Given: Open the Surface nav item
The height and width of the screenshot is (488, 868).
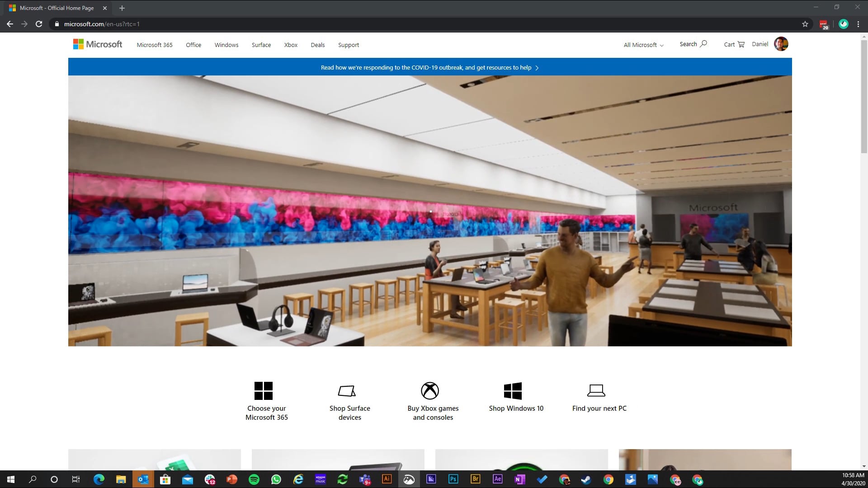Looking at the screenshot, I should pyautogui.click(x=261, y=45).
